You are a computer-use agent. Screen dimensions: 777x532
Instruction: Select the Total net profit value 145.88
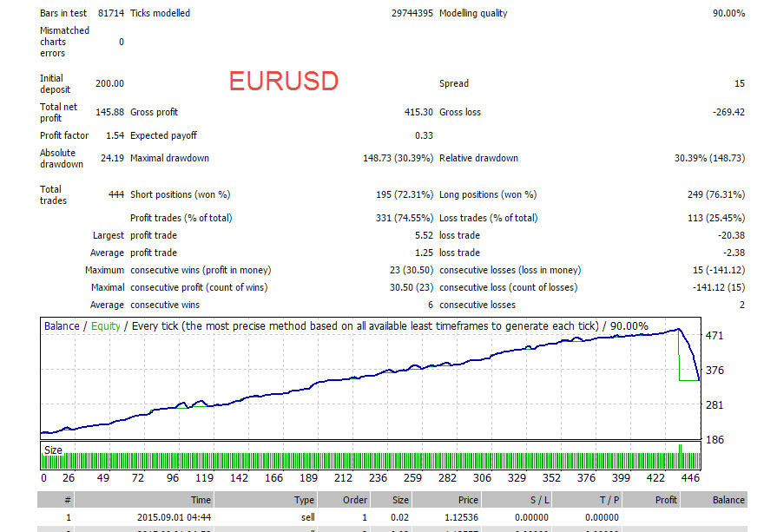click(x=109, y=113)
